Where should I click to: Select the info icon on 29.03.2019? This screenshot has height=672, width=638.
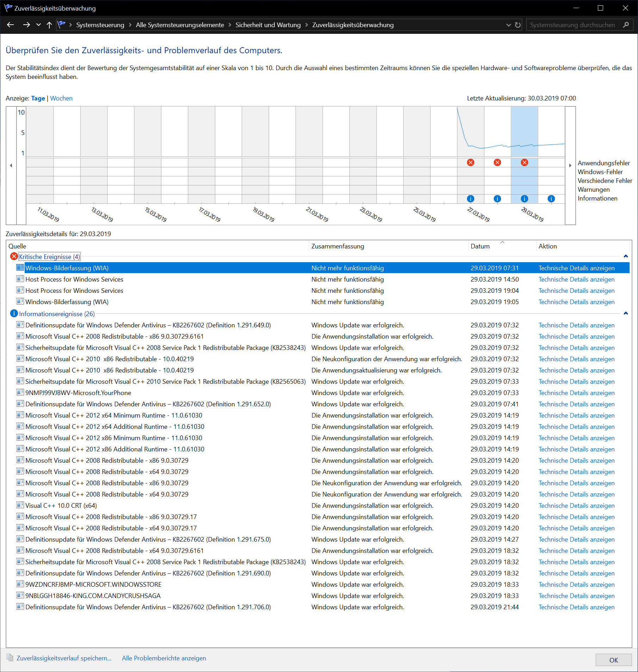(x=525, y=199)
